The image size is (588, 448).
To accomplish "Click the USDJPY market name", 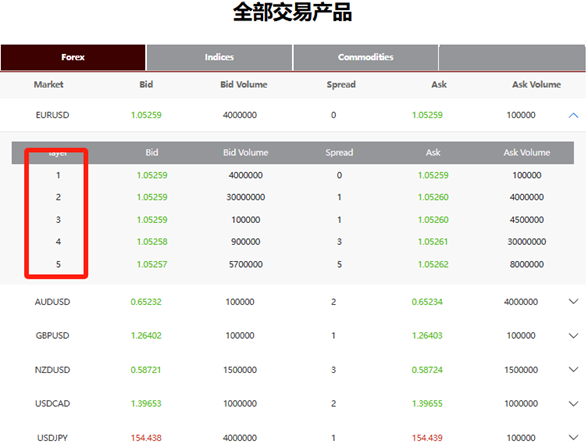I will (52, 438).
